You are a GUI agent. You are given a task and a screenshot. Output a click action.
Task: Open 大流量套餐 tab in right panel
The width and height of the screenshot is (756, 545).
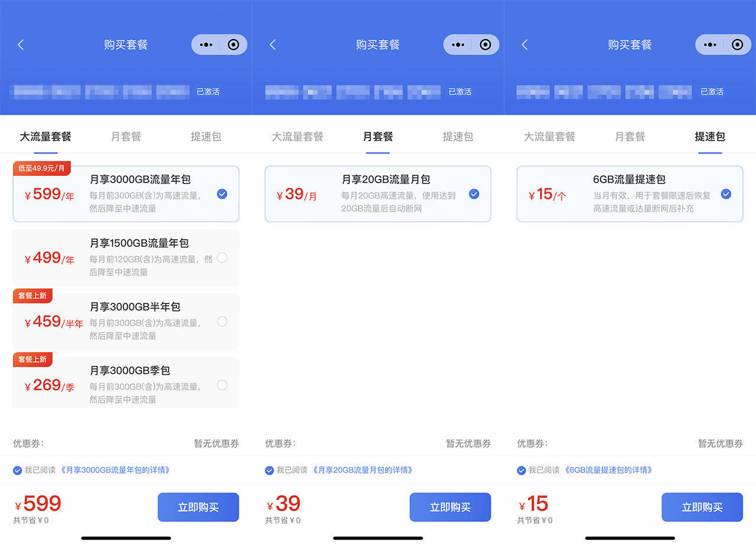549,136
